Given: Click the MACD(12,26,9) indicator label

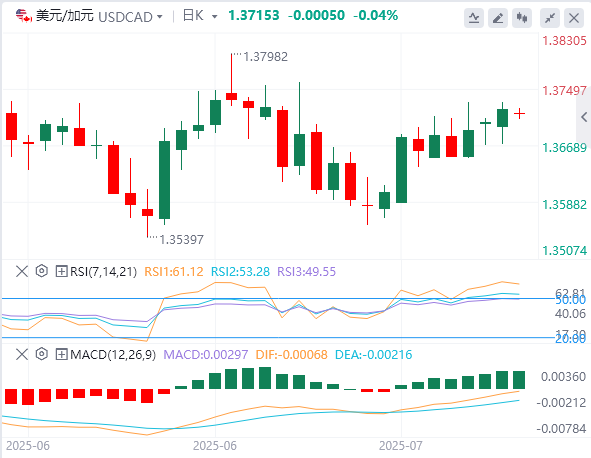Looking at the screenshot, I should pos(113,354).
